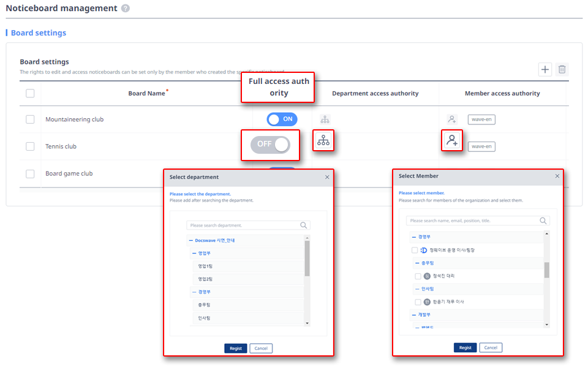Select 총무팀 in department tree
The width and height of the screenshot is (588, 367).
point(204,305)
